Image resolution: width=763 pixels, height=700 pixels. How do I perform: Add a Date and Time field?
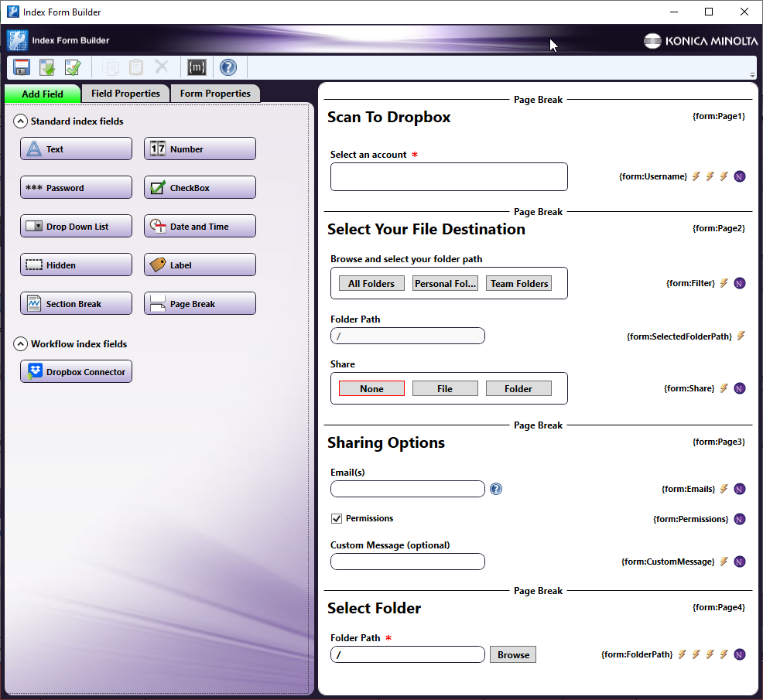(x=200, y=226)
